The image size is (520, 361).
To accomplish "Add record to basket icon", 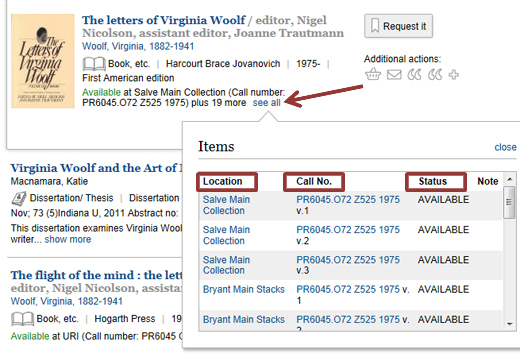I will pos(373,74).
